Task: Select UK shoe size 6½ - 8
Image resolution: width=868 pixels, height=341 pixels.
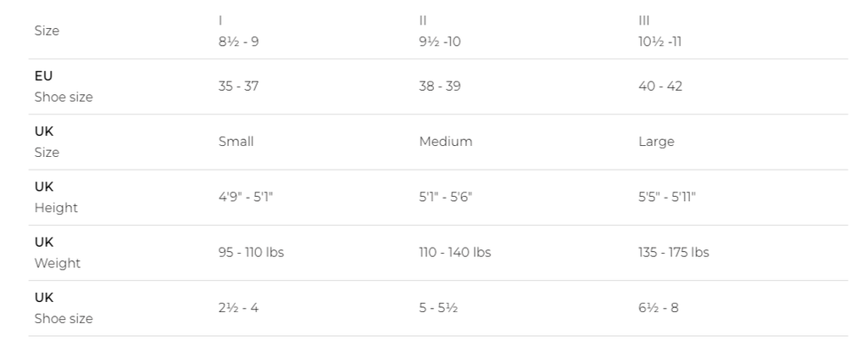Action: (x=658, y=308)
